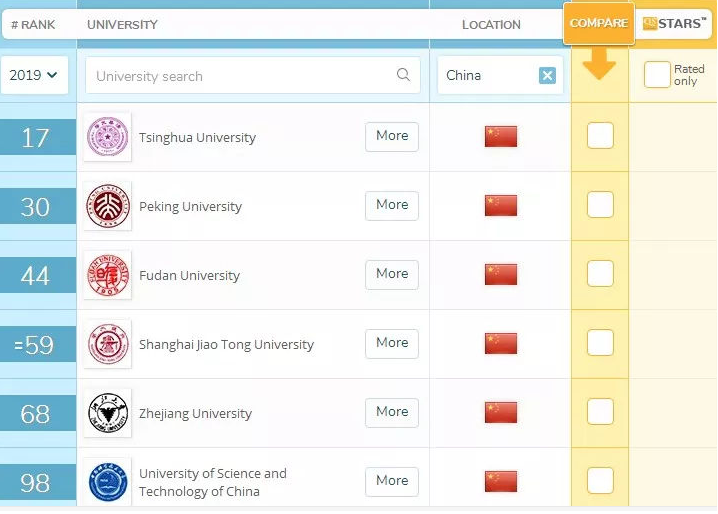Click the Tsinghua University logo
The height and width of the screenshot is (514, 718).
point(108,137)
